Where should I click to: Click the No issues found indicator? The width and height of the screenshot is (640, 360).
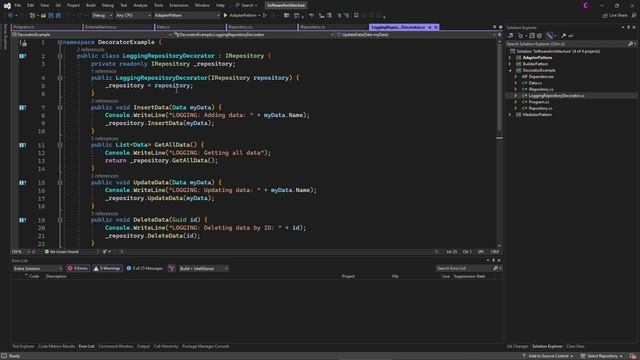tap(61, 252)
